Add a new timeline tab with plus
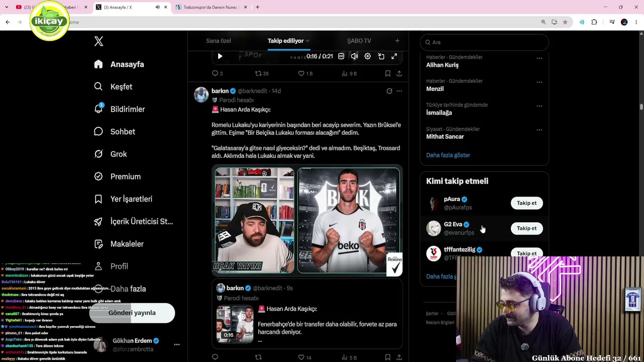 point(397,41)
